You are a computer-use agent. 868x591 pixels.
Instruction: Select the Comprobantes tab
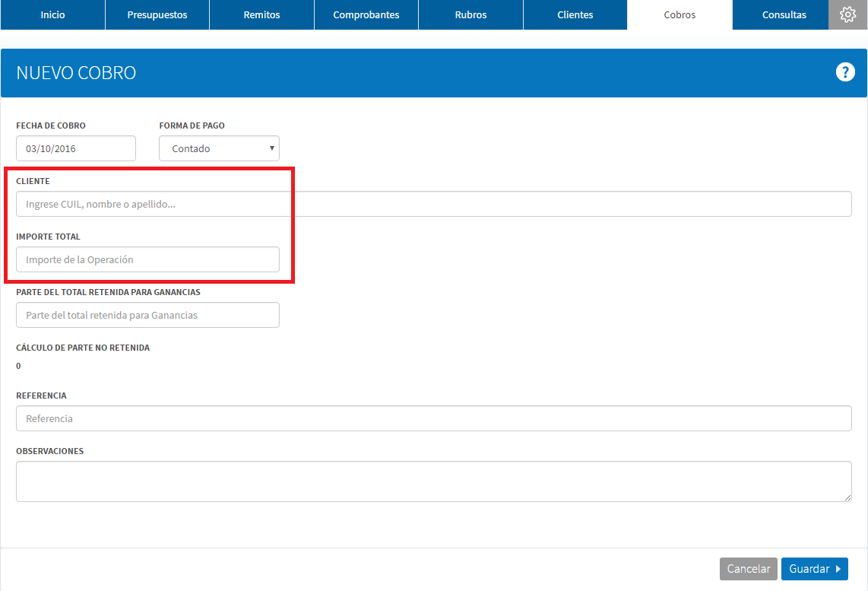tap(366, 15)
